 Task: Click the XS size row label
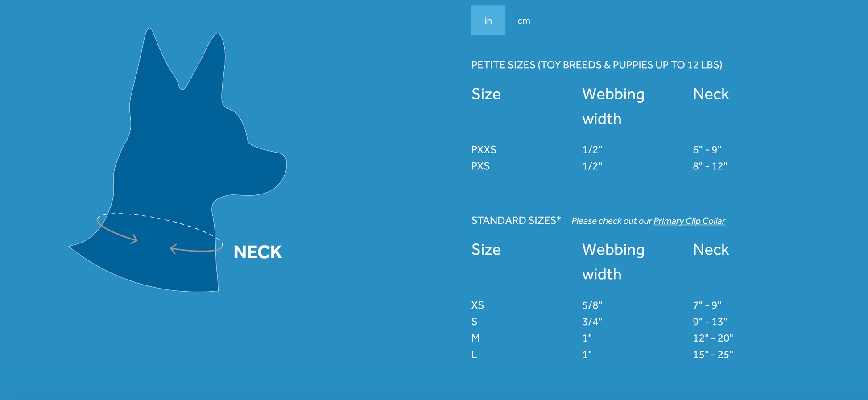(477, 305)
